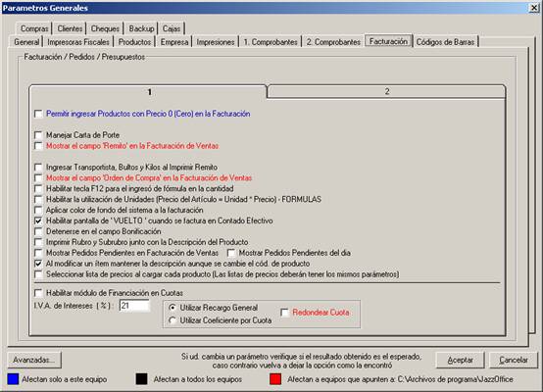Click the blue 'Afectan solo a este equipo' square

click(x=13, y=379)
